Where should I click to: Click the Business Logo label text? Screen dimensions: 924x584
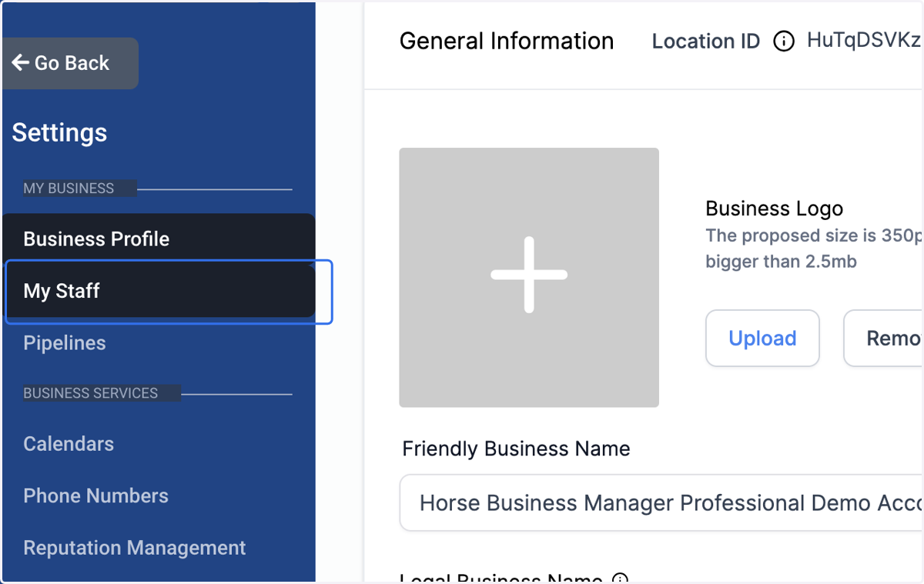(x=774, y=209)
